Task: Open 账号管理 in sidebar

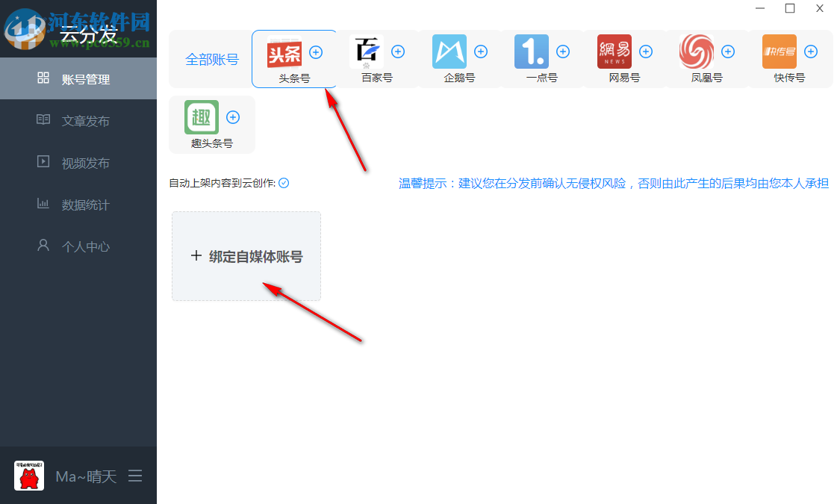Action: (x=78, y=78)
